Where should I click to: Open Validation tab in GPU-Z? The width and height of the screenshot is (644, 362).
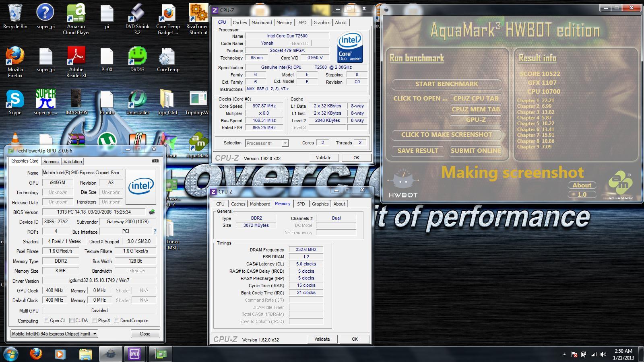coord(73,161)
